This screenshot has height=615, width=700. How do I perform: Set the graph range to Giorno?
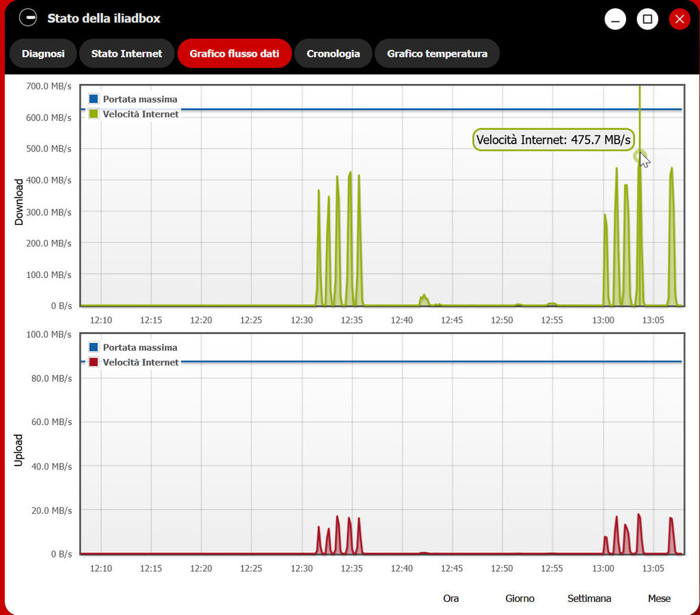click(520, 598)
